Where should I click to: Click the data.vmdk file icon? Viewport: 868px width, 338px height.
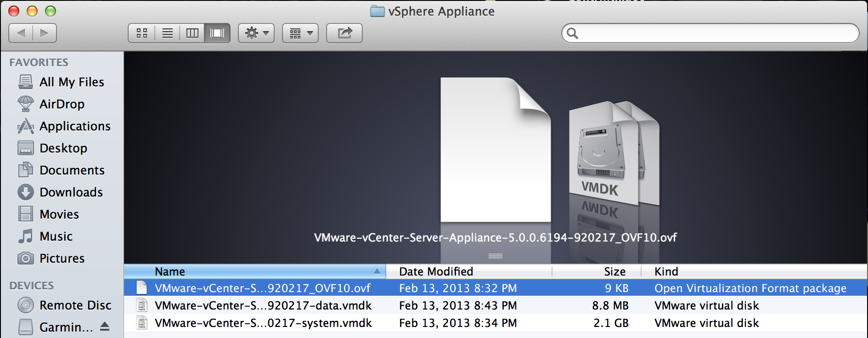(x=142, y=305)
